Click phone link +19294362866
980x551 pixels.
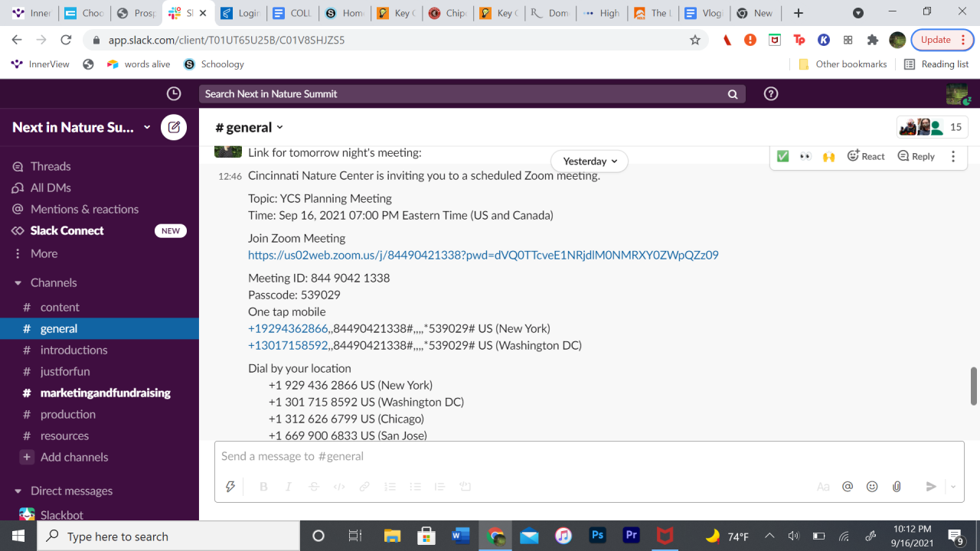(288, 328)
